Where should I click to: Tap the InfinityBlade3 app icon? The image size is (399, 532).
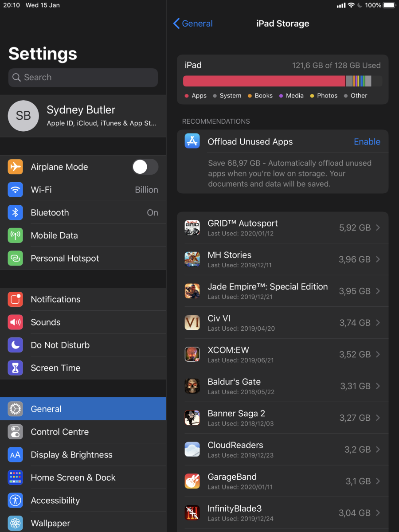tap(192, 513)
